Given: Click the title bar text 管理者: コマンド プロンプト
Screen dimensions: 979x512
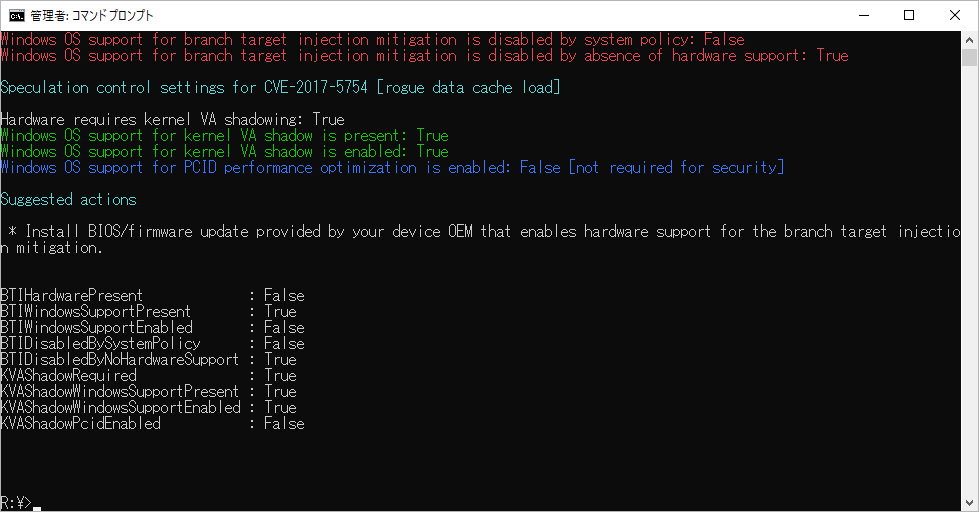Looking at the screenshot, I should pyautogui.click(x=92, y=16).
